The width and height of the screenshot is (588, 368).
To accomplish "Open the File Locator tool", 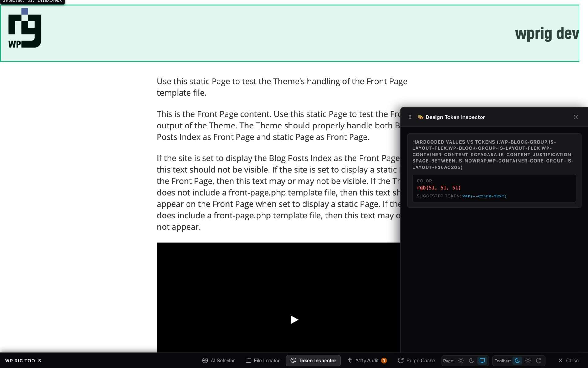I will click(x=262, y=361).
